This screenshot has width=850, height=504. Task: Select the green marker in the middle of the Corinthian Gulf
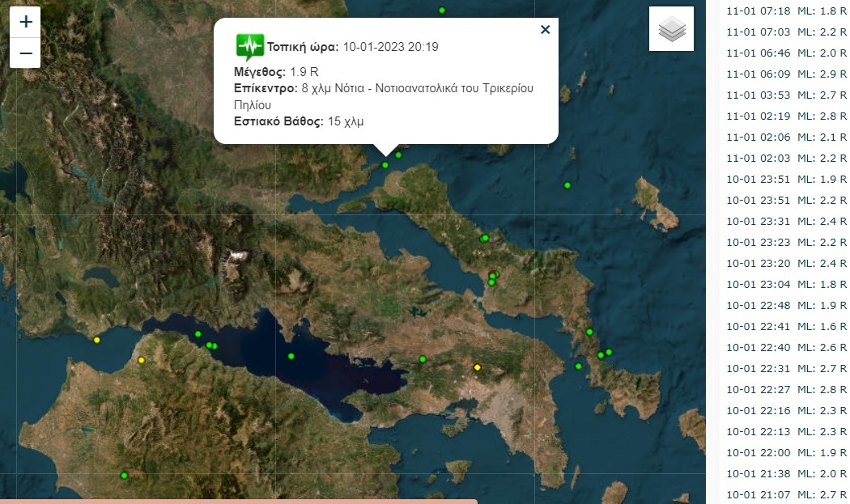[291, 356]
